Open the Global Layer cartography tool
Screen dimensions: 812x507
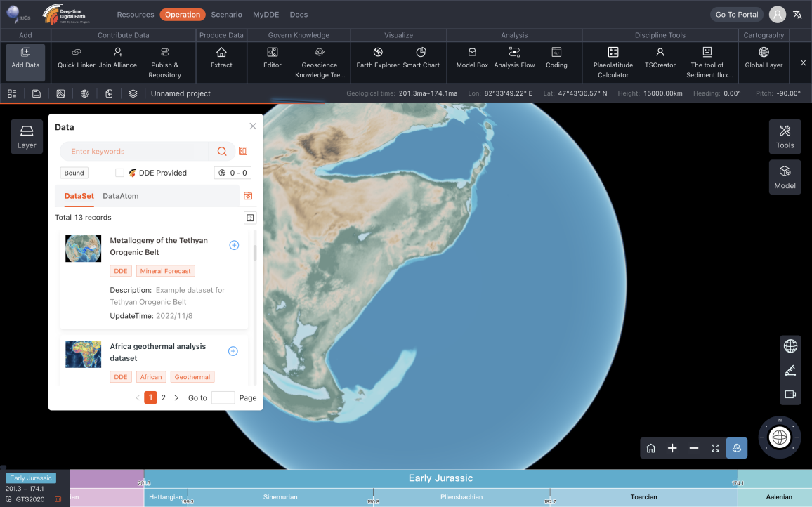[764, 58]
